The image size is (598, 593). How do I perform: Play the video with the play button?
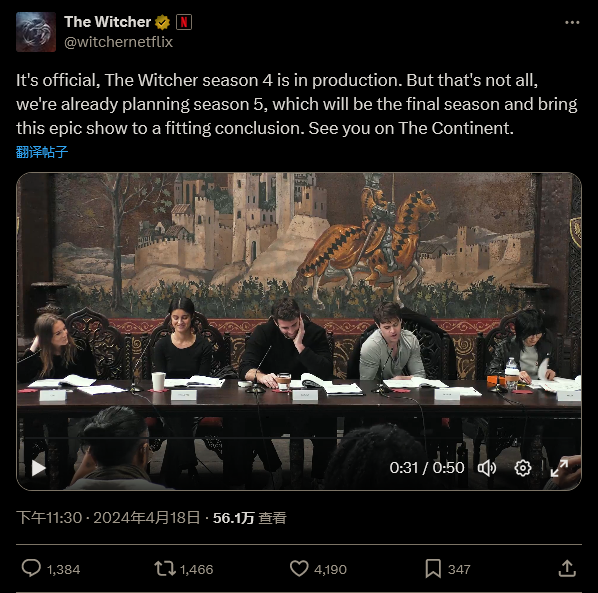tap(38, 468)
